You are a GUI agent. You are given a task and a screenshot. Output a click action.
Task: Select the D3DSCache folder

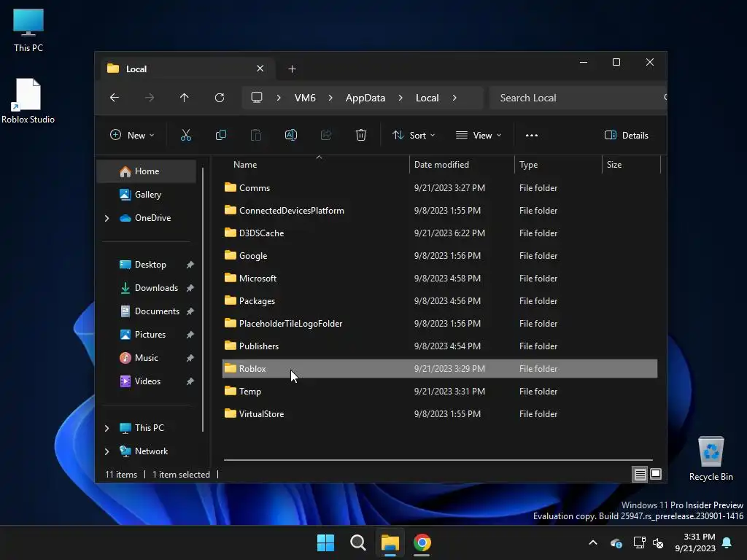440,233
